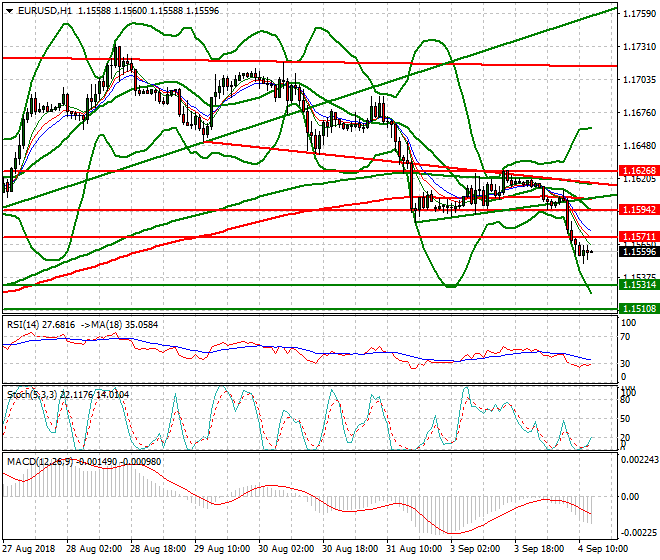The height and width of the screenshot is (560, 660).
Task: Click the 1.17310 price scale value
Action: point(639,47)
